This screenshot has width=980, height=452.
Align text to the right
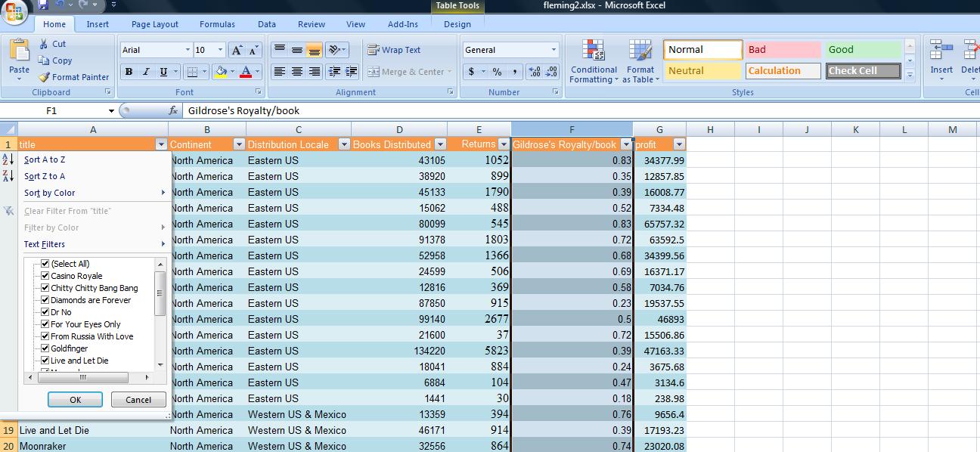314,72
